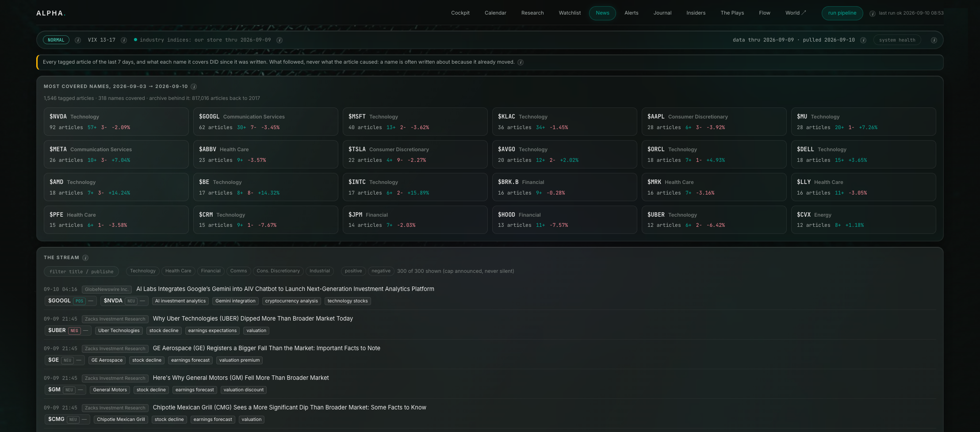Toggle the Health Care filter chip
980x432 pixels.
coord(178,271)
